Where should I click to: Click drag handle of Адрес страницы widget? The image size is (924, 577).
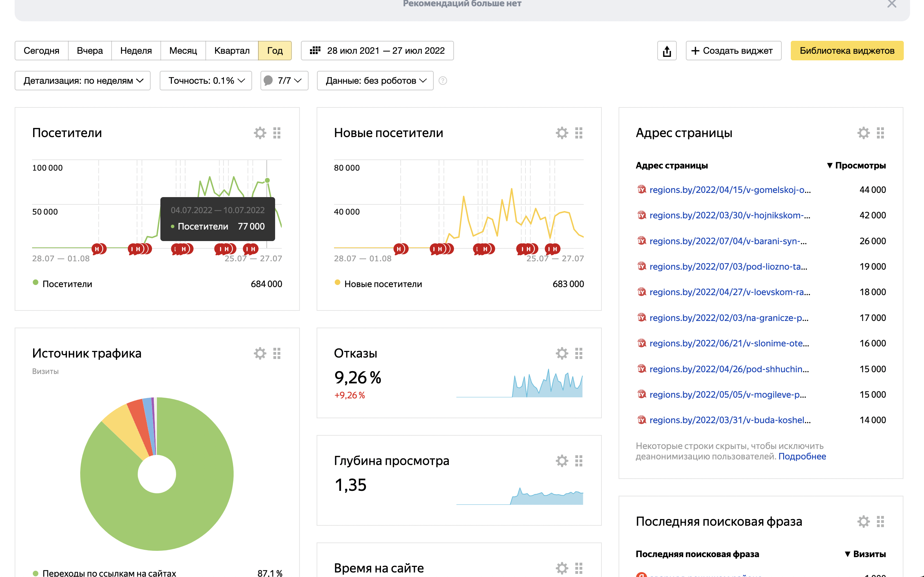880,133
